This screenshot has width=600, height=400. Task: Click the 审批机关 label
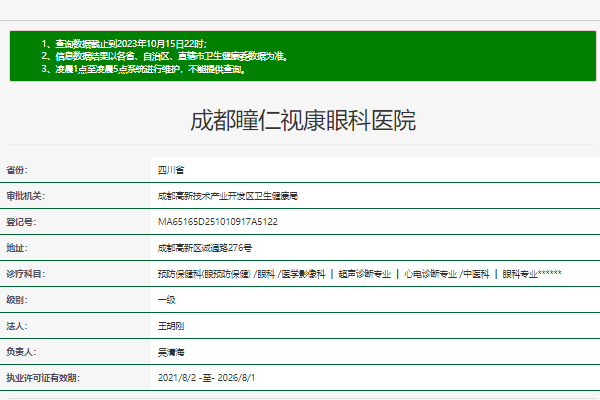click(26, 196)
